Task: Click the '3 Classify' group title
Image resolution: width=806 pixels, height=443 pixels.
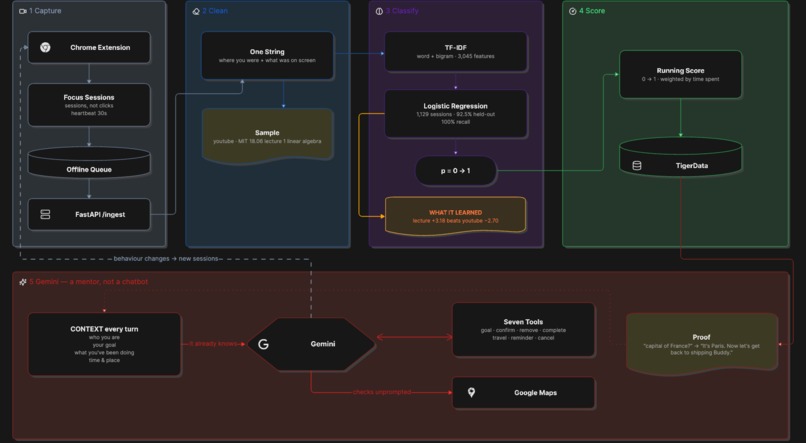Action: pos(402,11)
